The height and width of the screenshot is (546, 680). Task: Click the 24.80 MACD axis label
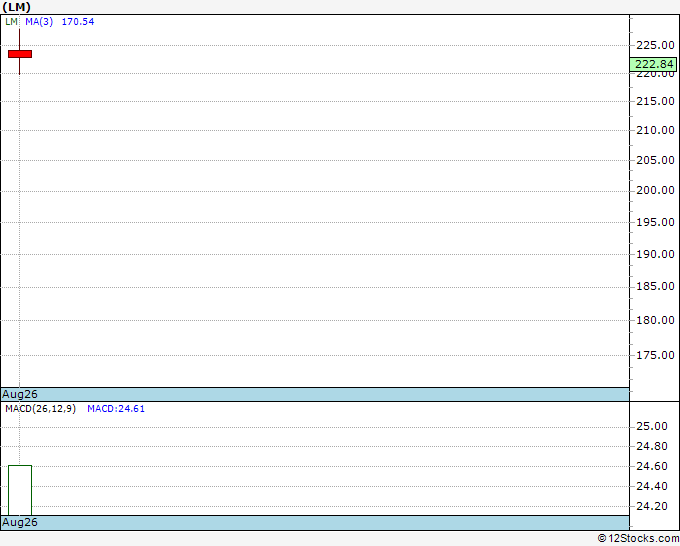(x=651, y=446)
